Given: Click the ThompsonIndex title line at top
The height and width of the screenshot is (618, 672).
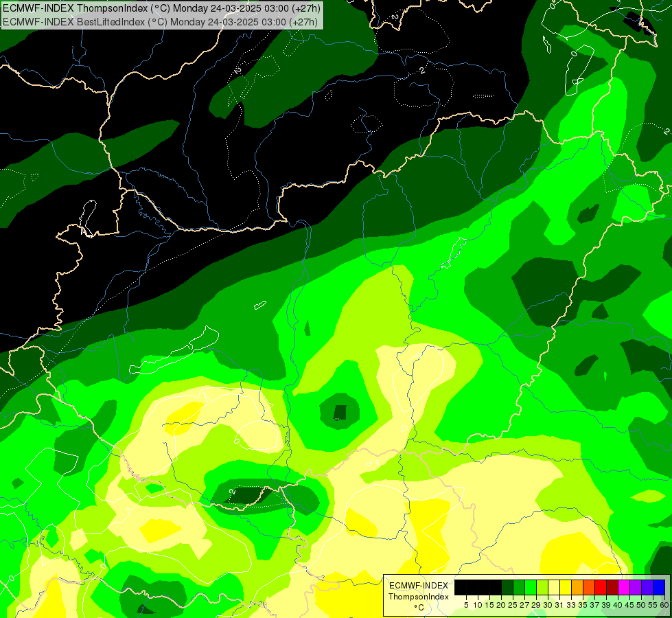Looking at the screenshot, I should coord(161,8).
